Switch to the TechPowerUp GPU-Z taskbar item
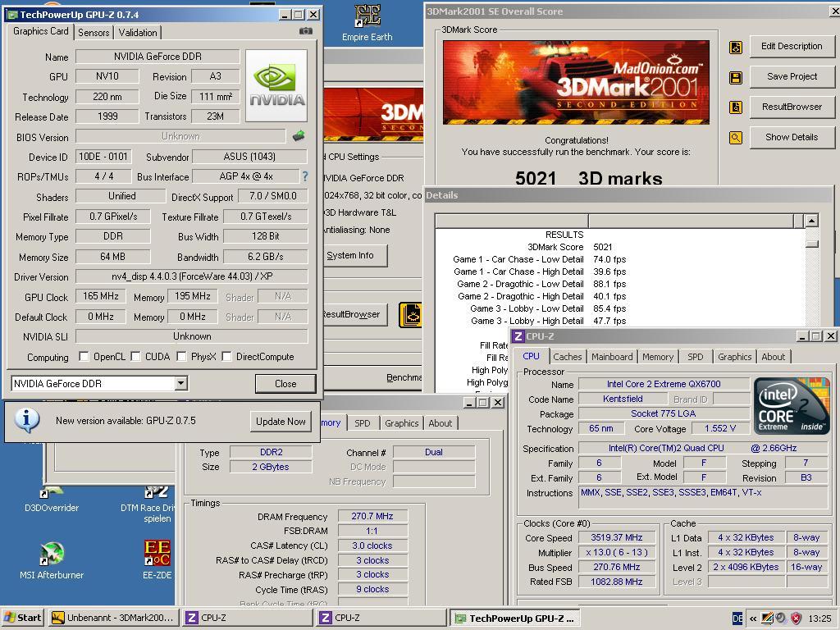 pyautogui.click(x=516, y=619)
